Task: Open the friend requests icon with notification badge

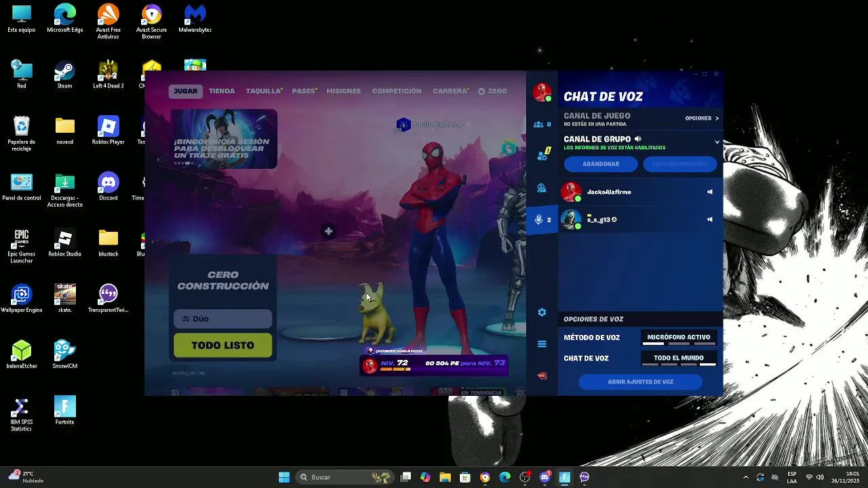Action: click(542, 155)
